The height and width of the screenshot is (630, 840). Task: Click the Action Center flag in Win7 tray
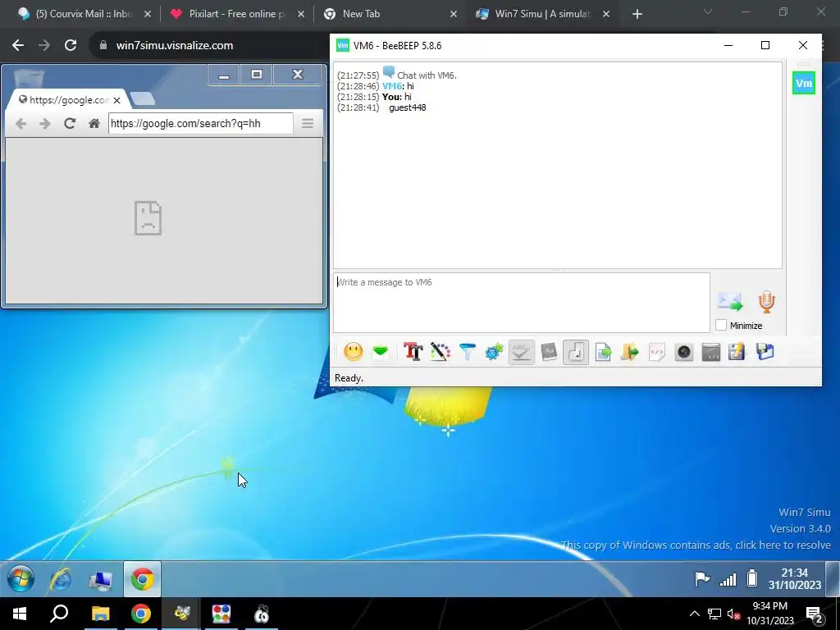click(702, 579)
